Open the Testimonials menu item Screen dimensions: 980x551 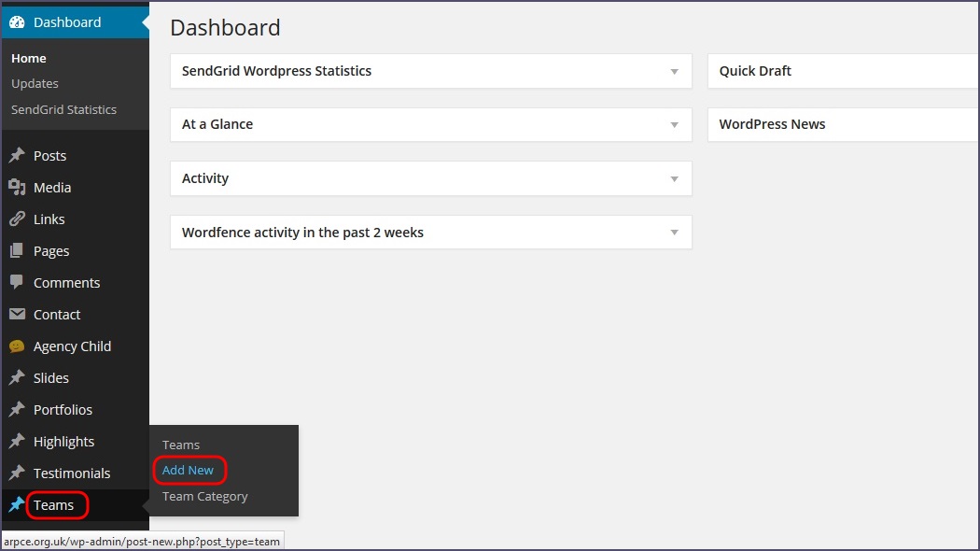[x=71, y=473]
